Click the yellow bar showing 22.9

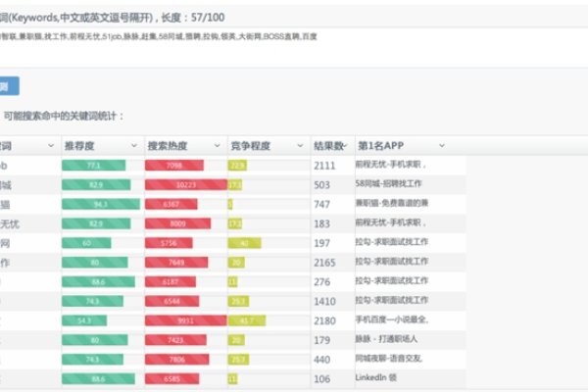coord(237,165)
